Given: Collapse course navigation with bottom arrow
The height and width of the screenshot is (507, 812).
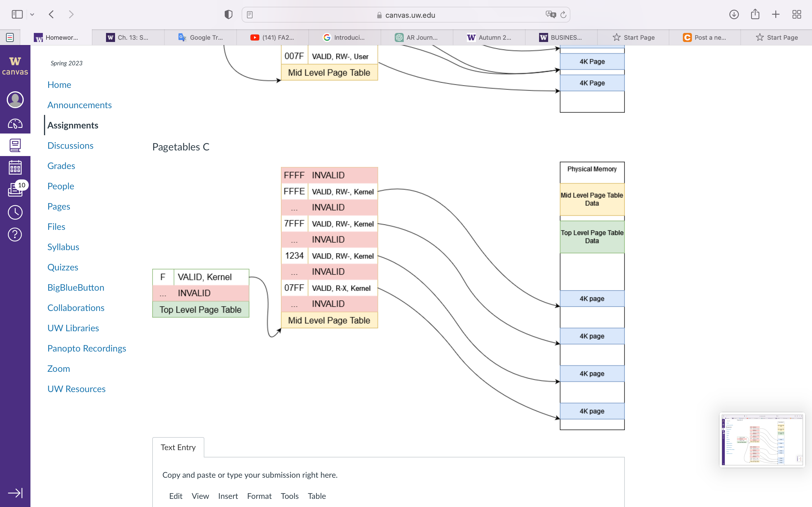Looking at the screenshot, I should 15,493.
